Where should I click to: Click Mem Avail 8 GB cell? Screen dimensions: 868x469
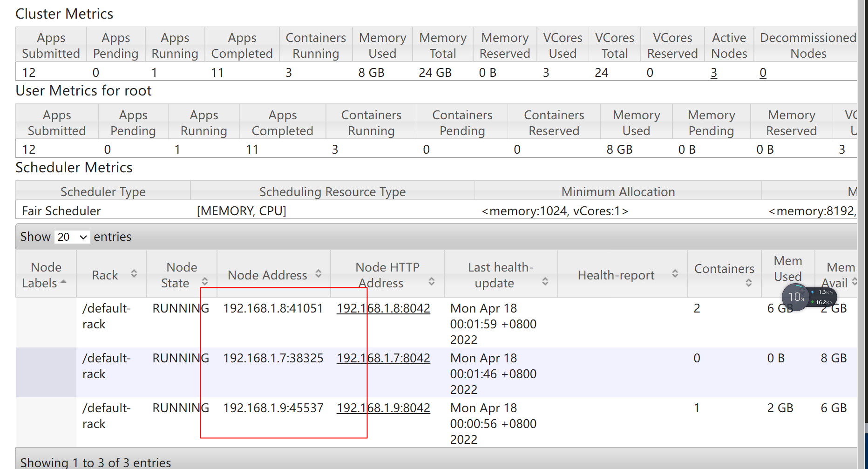(834, 358)
